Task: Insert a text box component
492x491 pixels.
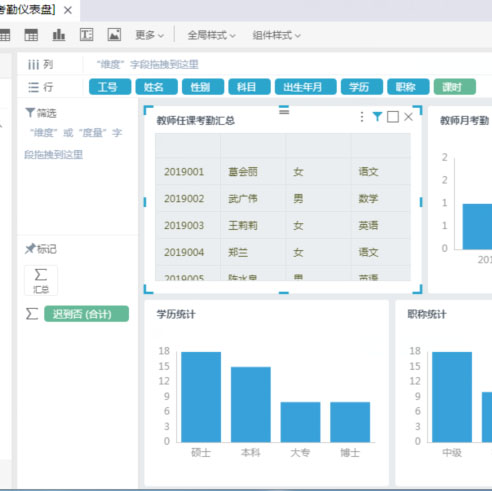Action: click(86, 35)
